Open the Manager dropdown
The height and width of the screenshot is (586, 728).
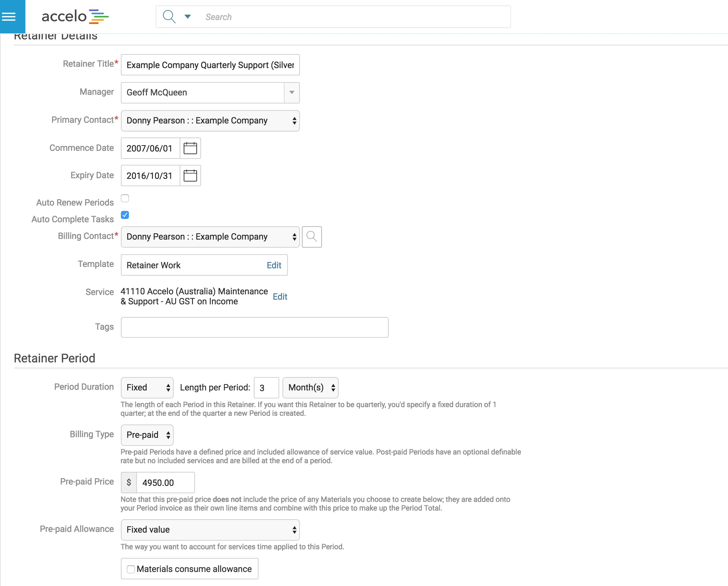[292, 92]
